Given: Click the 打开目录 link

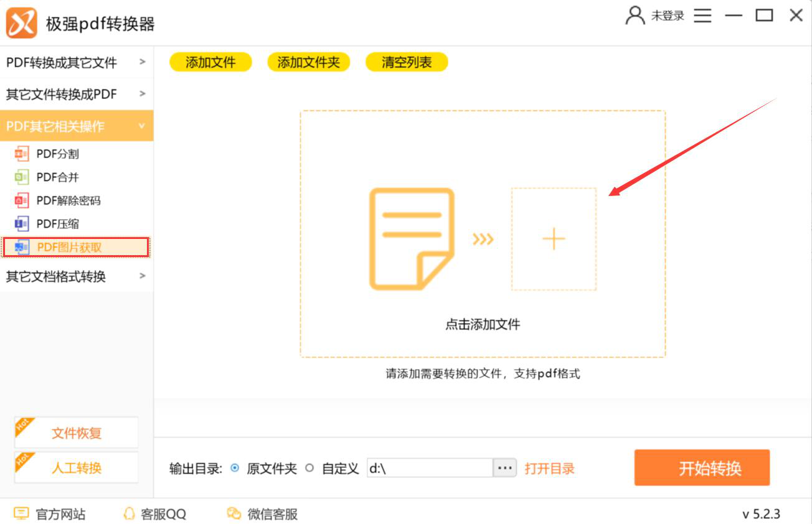Looking at the screenshot, I should (549, 469).
